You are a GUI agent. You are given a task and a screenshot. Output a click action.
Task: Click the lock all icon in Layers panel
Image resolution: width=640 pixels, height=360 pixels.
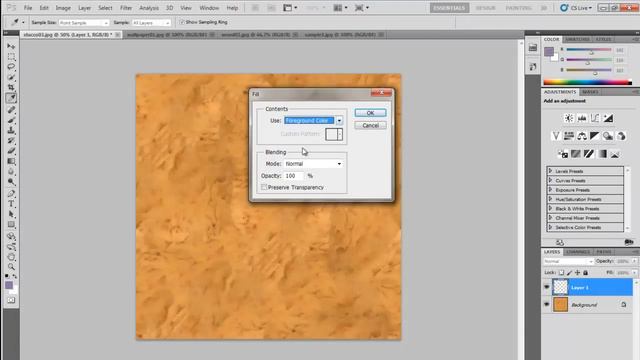585,272
